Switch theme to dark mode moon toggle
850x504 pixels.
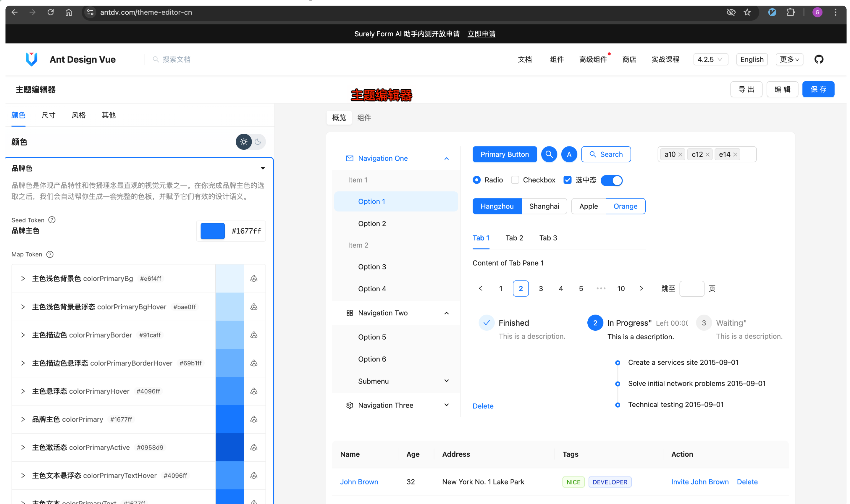pos(258,142)
